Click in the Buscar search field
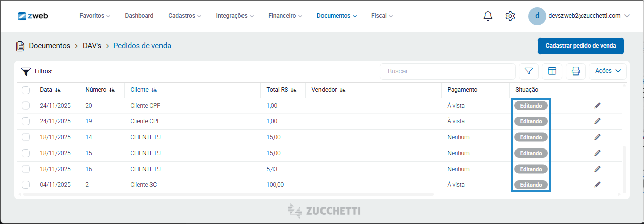 (447, 71)
